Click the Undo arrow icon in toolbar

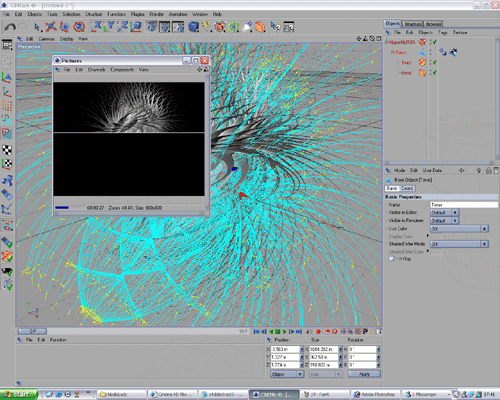coord(10,27)
